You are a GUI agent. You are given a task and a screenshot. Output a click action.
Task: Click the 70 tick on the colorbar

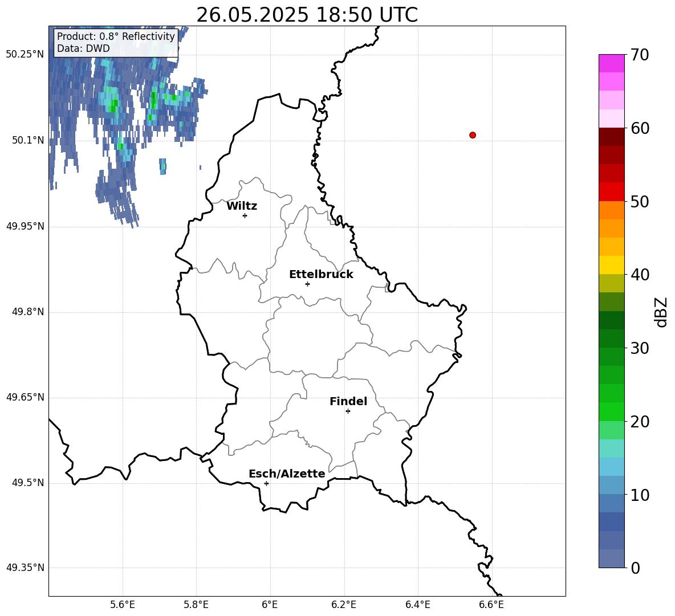point(640,55)
